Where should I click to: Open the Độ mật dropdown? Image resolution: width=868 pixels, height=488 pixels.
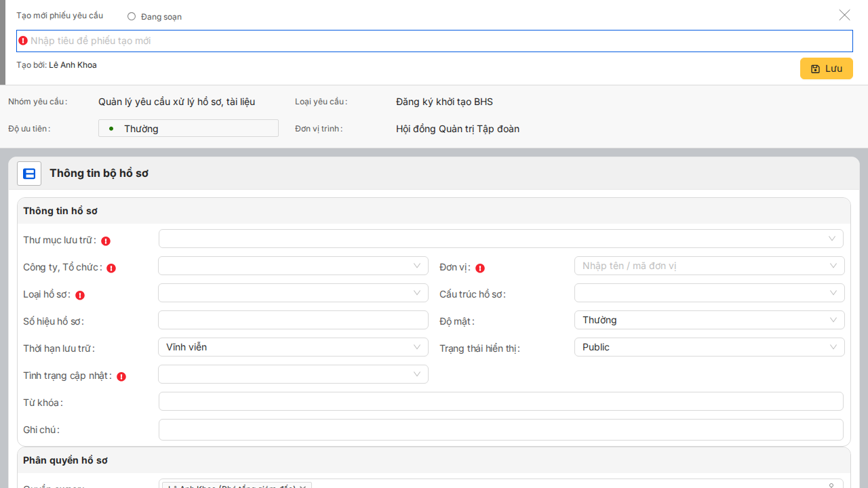point(709,320)
